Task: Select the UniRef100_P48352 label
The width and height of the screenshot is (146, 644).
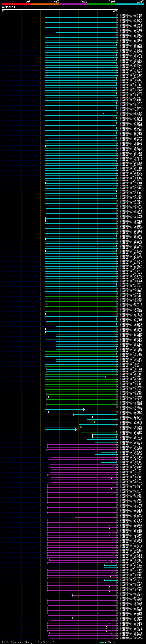Action: pyautogui.click(x=131, y=50)
